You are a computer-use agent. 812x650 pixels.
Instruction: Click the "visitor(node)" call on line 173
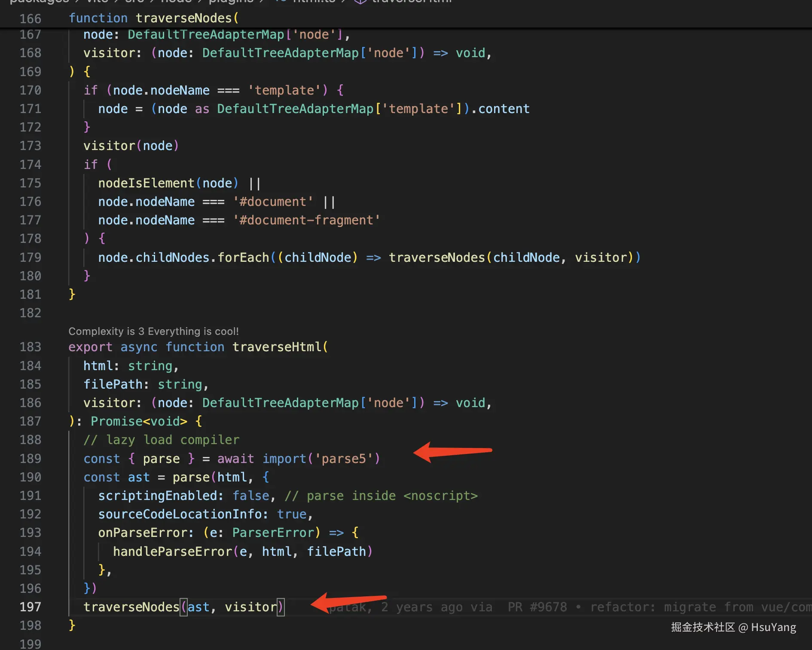pos(131,146)
